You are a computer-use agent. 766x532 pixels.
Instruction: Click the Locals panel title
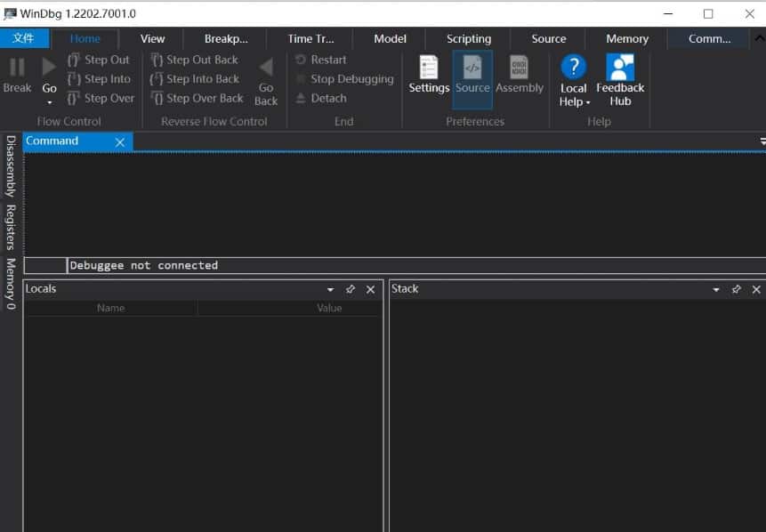(x=41, y=289)
